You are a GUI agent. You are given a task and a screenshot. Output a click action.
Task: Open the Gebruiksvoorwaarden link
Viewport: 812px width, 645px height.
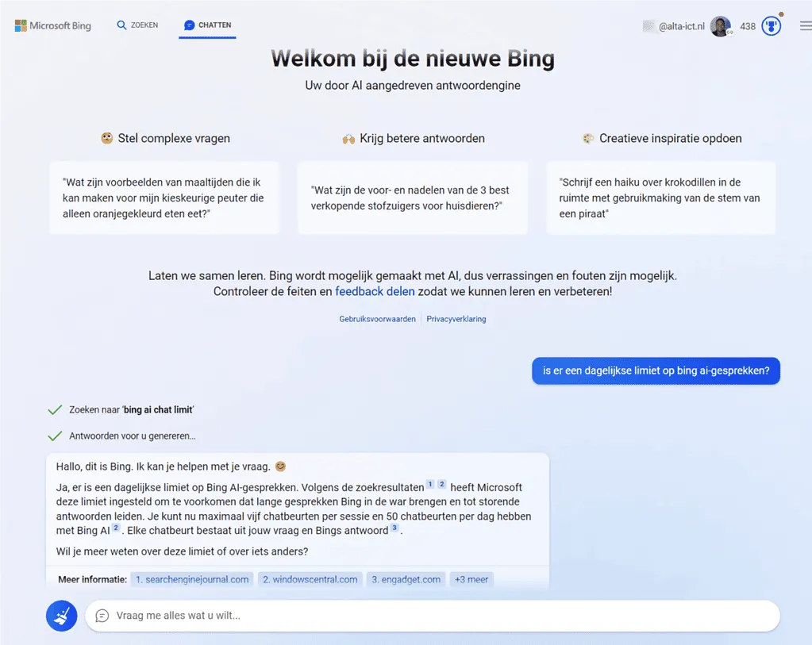pyautogui.click(x=377, y=319)
